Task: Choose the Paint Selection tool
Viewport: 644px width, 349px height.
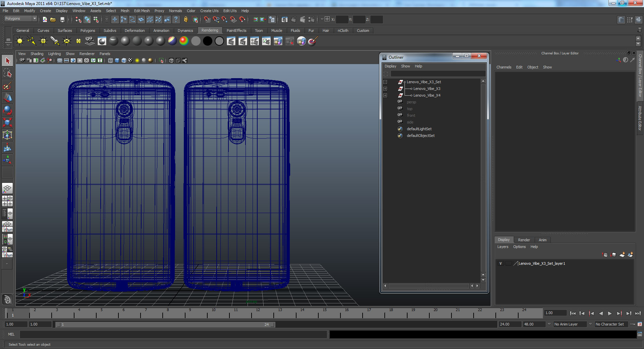Action: 7,86
